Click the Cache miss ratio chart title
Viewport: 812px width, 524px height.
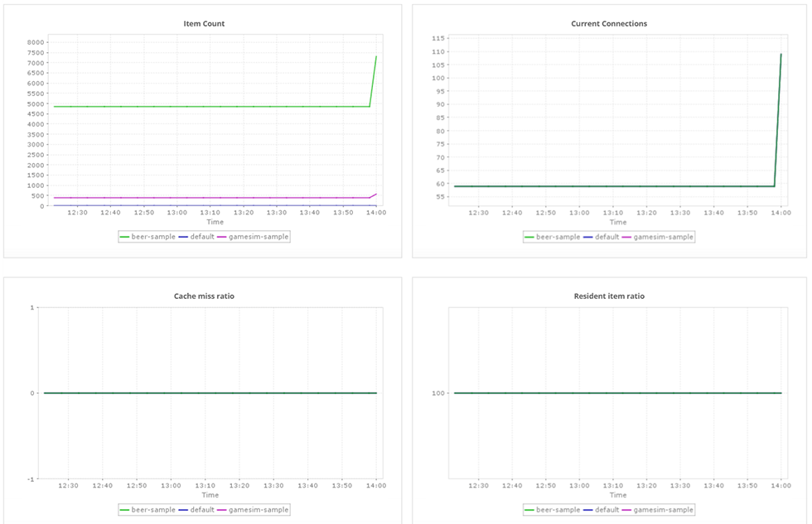pyautogui.click(x=204, y=296)
